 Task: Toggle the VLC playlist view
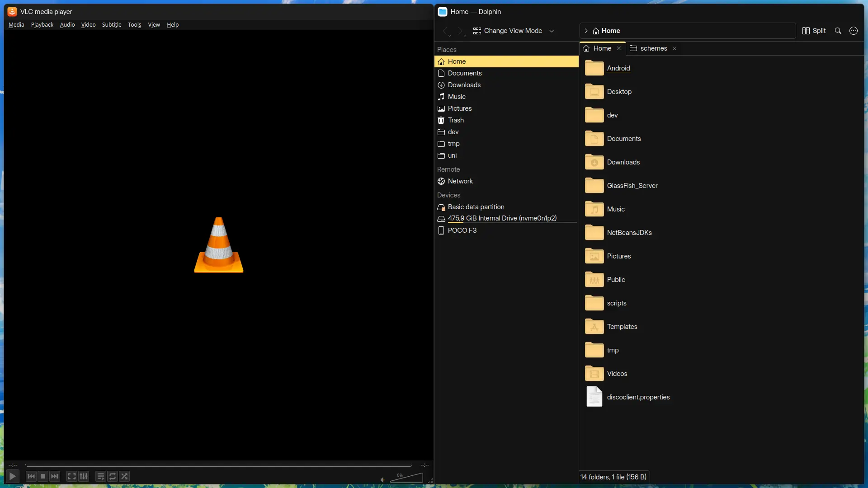click(100, 476)
